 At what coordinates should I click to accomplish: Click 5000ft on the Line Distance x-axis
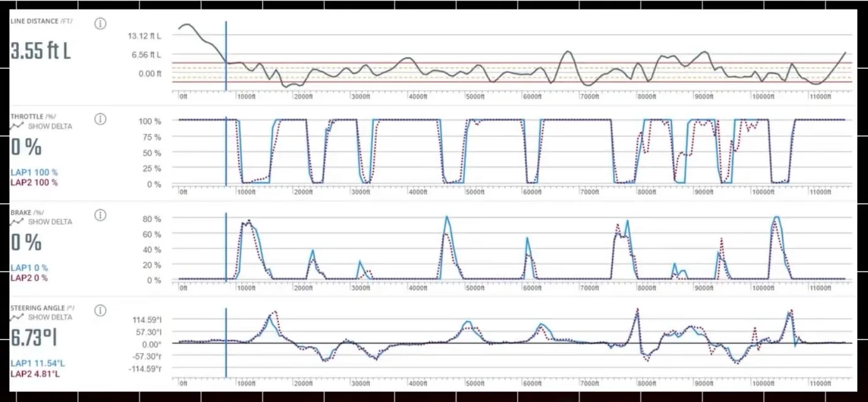coord(475,97)
